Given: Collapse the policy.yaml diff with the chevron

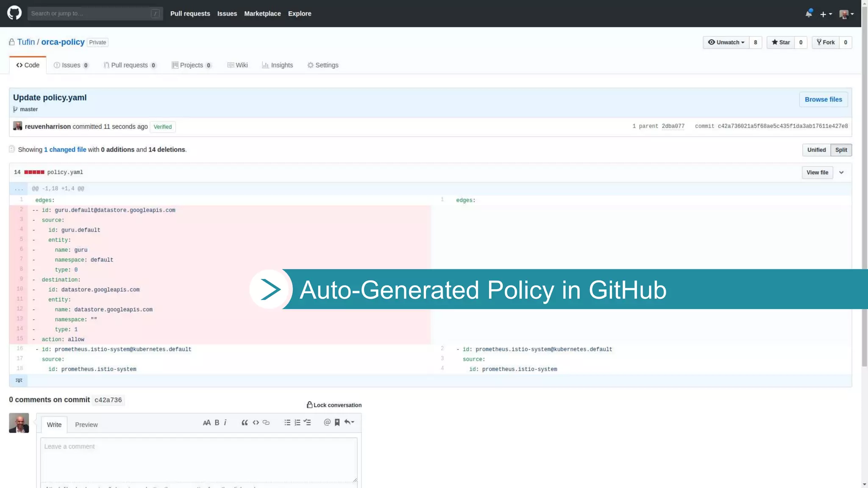Looking at the screenshot, I should pos(842,173).
